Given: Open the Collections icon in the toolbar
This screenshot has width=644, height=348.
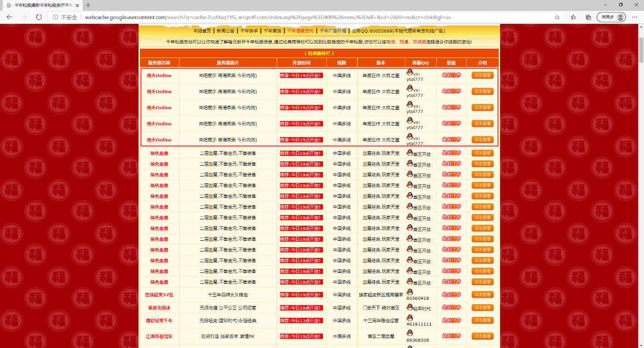Looking at the screenshot, I should coord(588,17).
